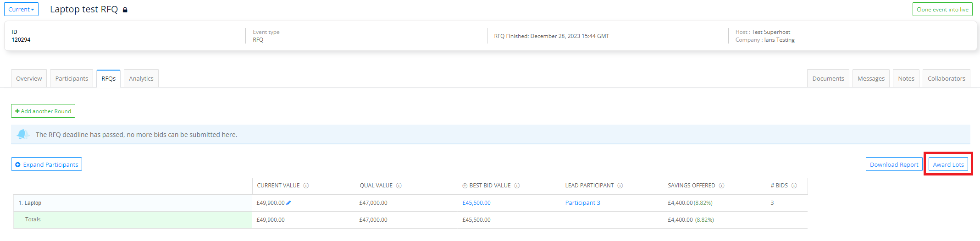Click the Savings Offered info icon
This screenshot has height=241, width=980.
pyautogui.click(x=721, y=186)
